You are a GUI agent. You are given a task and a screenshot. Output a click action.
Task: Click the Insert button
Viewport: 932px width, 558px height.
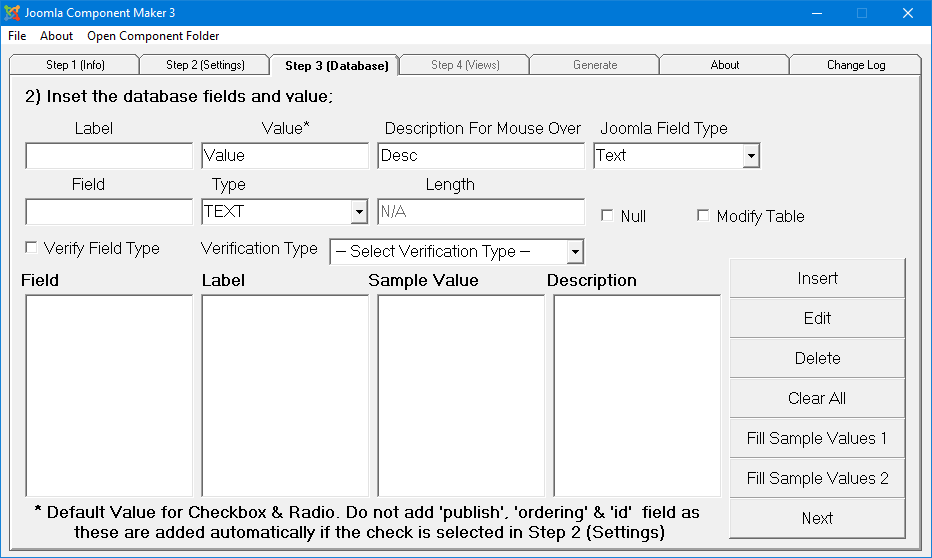pyautogui.click(x=817, y=278)
